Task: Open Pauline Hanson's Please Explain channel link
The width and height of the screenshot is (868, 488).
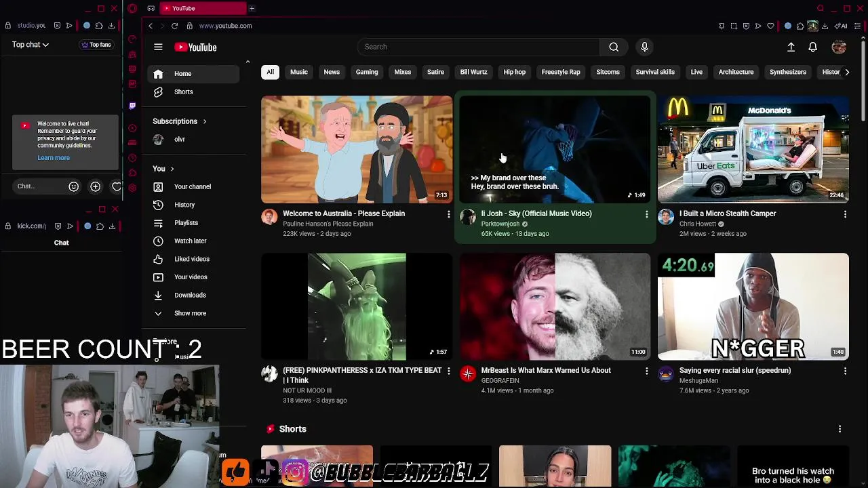Action: [328, 224]
